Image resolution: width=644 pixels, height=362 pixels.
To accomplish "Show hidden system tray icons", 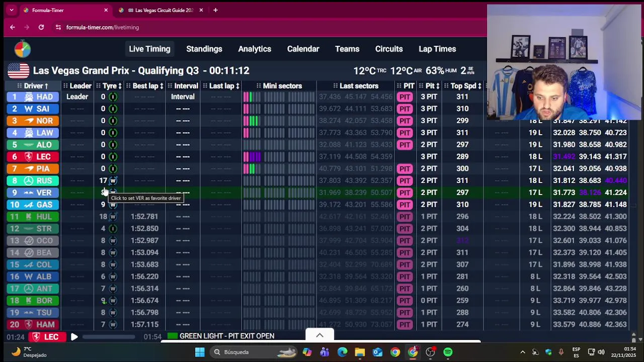I will pyautogui.click(x=522, y=352).
